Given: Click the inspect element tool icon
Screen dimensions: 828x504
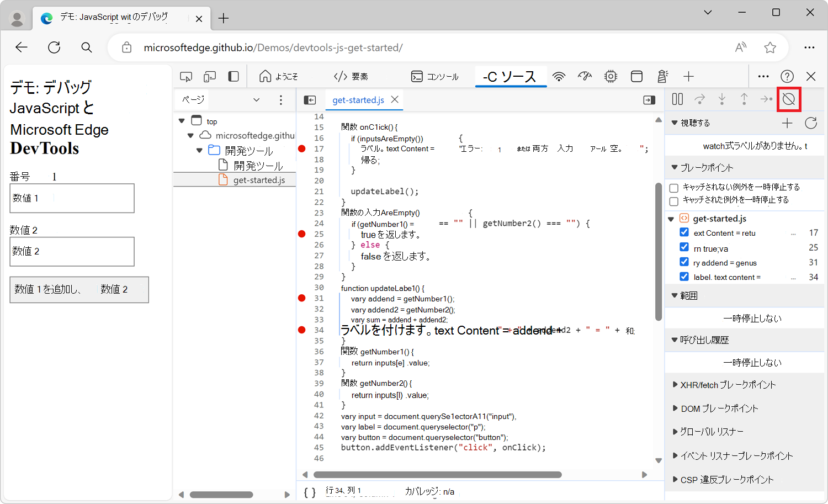Looking at the screenshot, I should coord(186,76).
